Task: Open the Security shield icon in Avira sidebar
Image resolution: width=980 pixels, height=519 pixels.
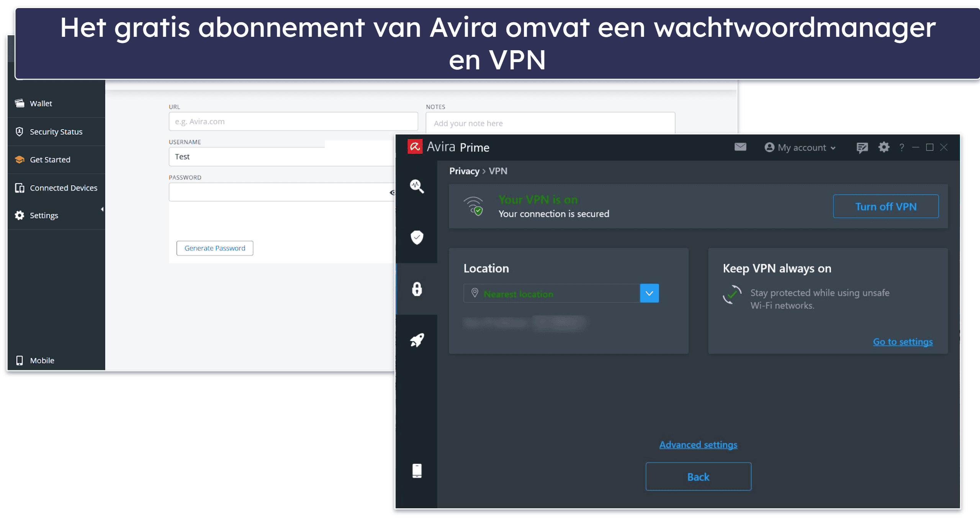Action: [417, 238]
